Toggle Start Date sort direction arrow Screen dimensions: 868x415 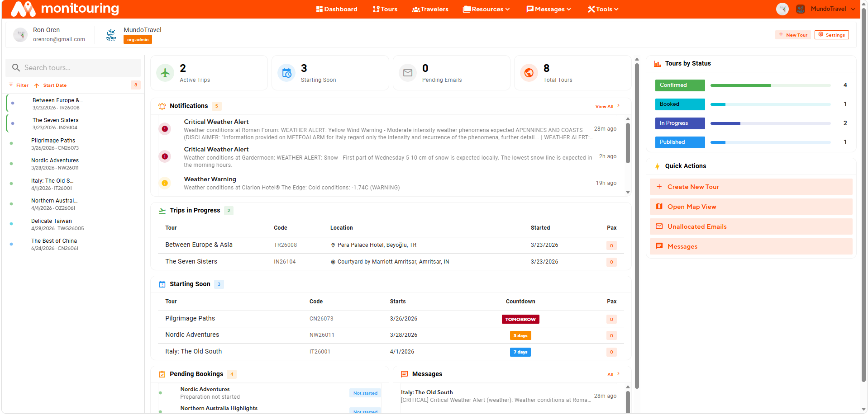click(37, 85)
